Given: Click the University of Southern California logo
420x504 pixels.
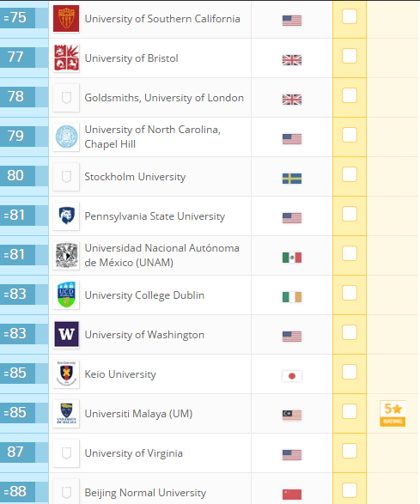Looking at the screenshot, I should point(66,19).
